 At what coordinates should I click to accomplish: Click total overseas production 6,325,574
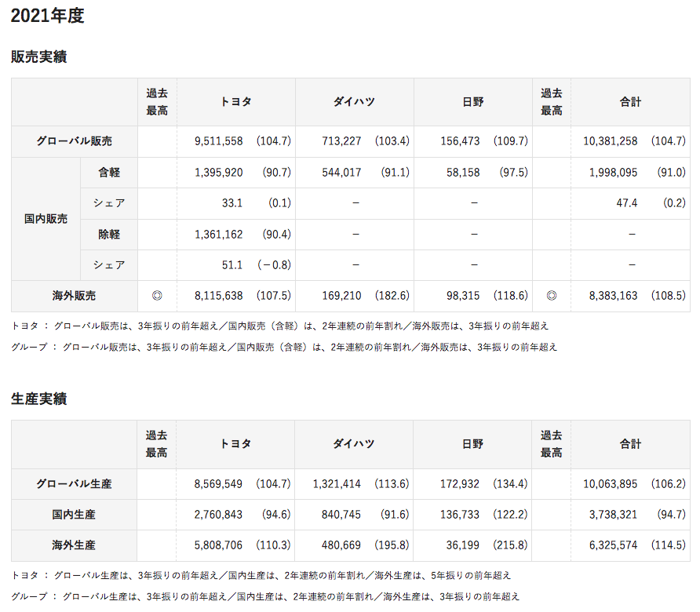tap(614, 545)
